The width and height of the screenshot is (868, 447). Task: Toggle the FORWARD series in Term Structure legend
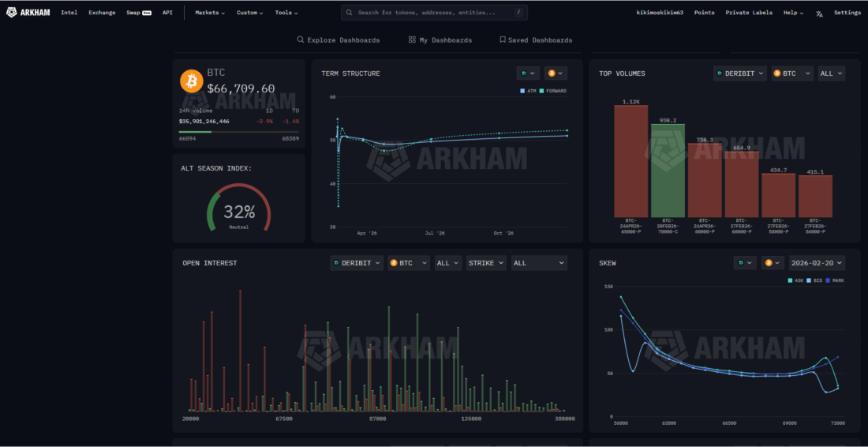[x=553, y=91]
